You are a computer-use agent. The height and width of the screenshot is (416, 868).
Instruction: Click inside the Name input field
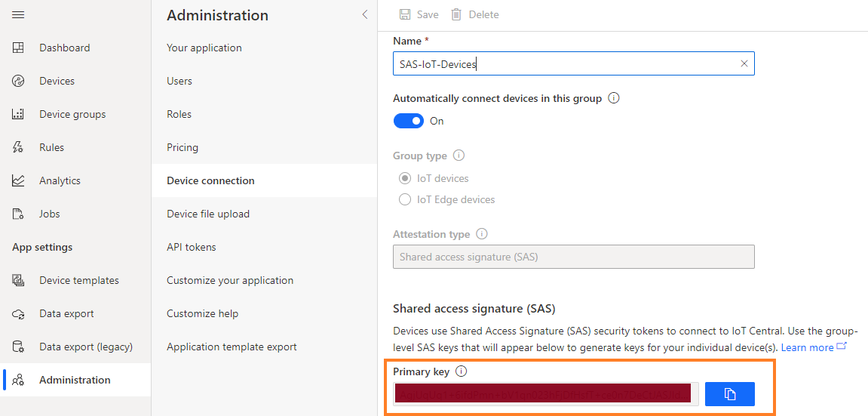click(566, 64)
